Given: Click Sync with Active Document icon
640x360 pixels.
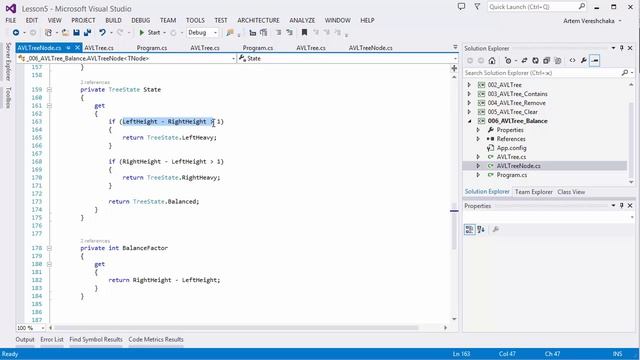Looking at the screenshot, I should pos(524,60).
